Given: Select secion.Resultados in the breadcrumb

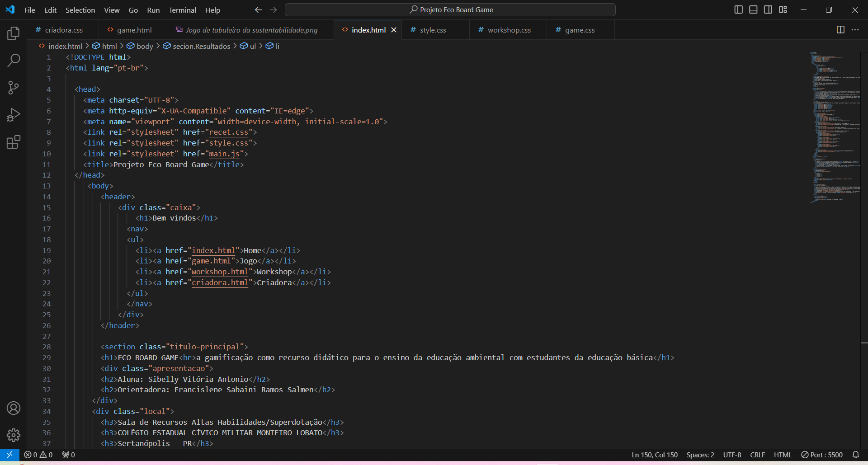Looking at the screenshot, I should coord(197,46).
